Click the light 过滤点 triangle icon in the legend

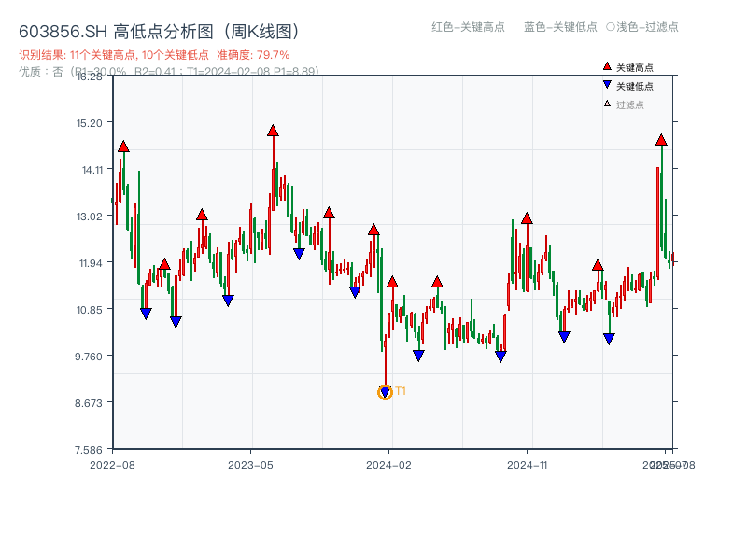point(606,103)
